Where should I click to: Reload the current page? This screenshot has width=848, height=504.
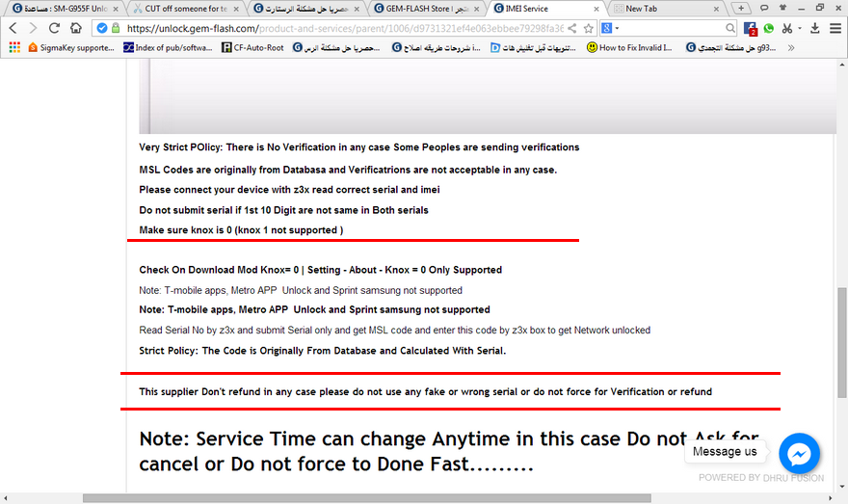pos(54,28)
